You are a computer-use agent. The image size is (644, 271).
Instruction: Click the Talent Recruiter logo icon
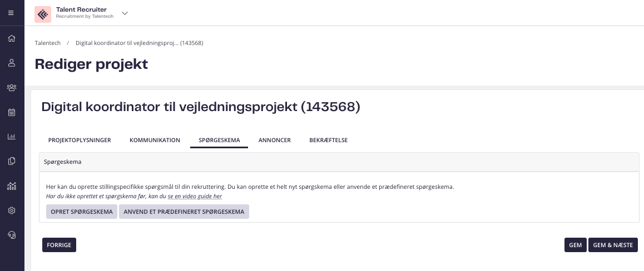pos(43,14)
